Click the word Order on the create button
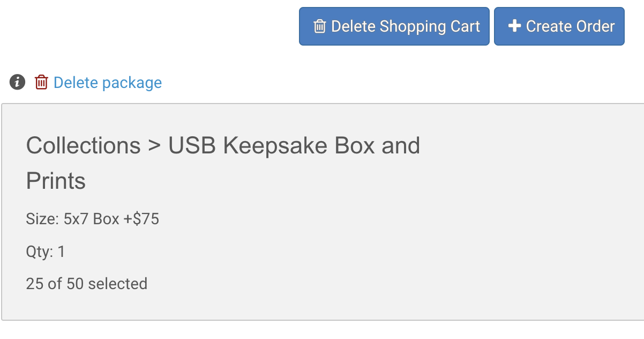 coord(596,26)
